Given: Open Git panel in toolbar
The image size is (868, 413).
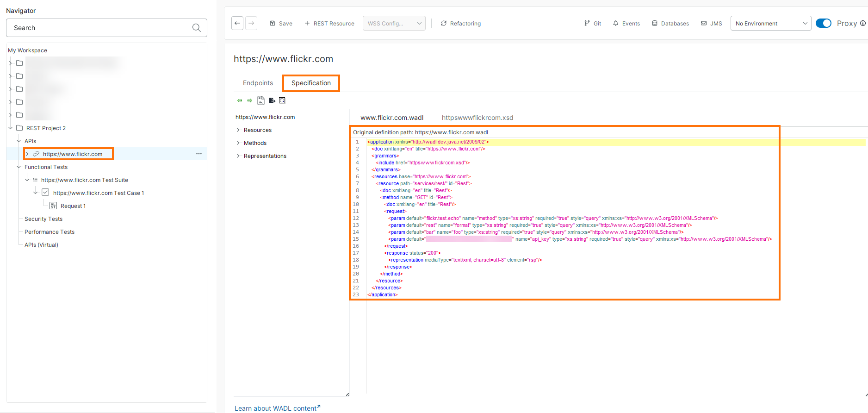Looking at the screenshot, I should click(x=593, y=23).
